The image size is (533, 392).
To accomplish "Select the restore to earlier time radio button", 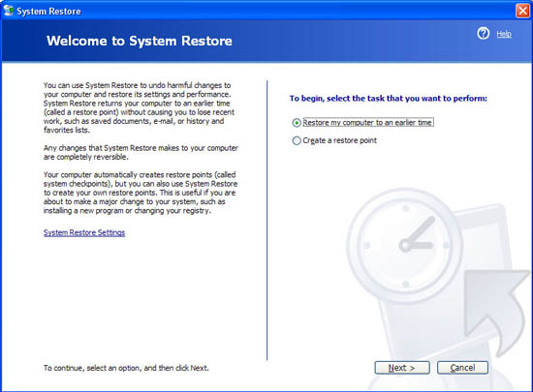I will pyautogui.click(x=297, y=123).
